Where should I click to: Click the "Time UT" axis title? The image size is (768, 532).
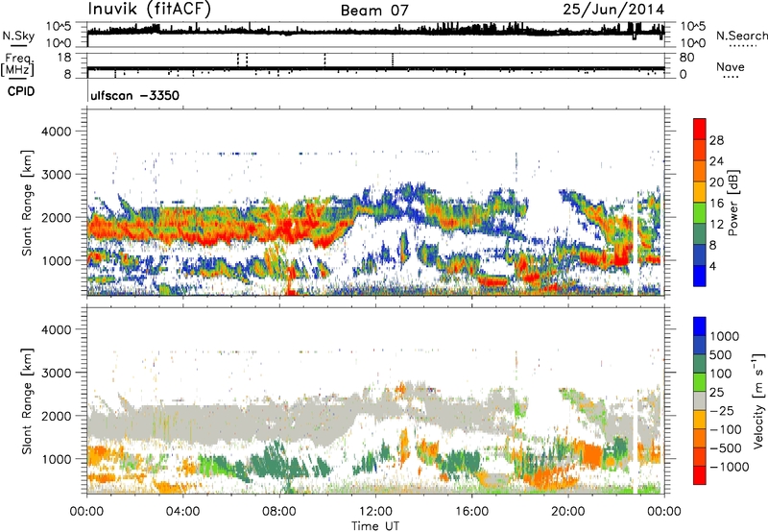(x=375, y=526)
